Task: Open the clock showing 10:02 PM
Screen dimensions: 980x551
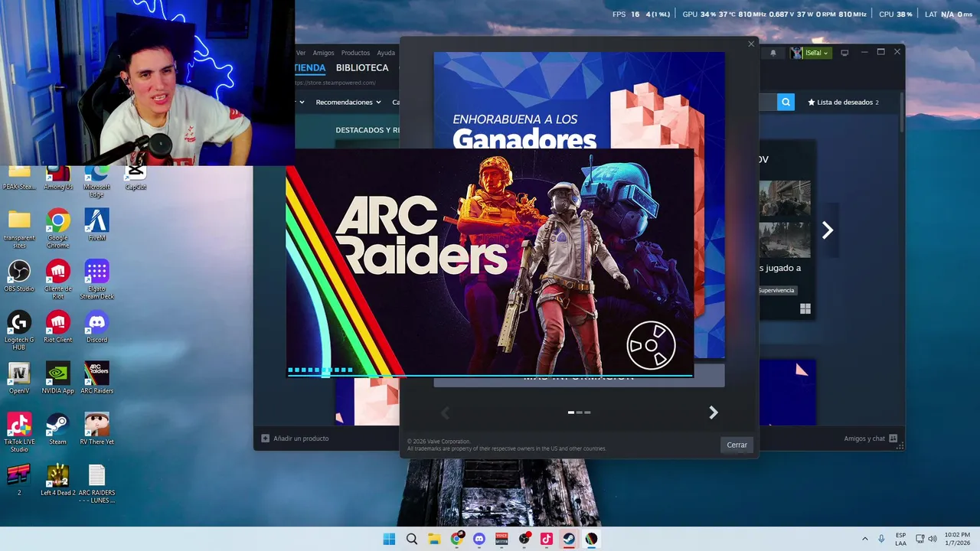Action: (x=957, y=539)
